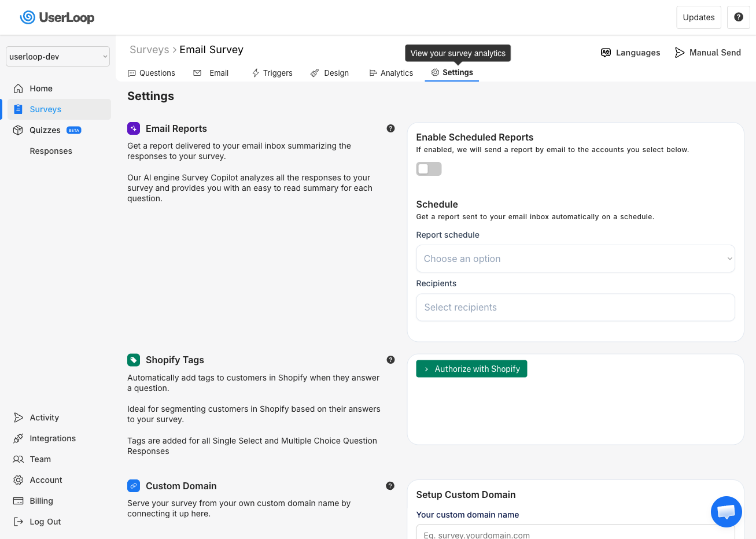
Task: Click the Activity icon in the sidebar
Action: point(18,417)
